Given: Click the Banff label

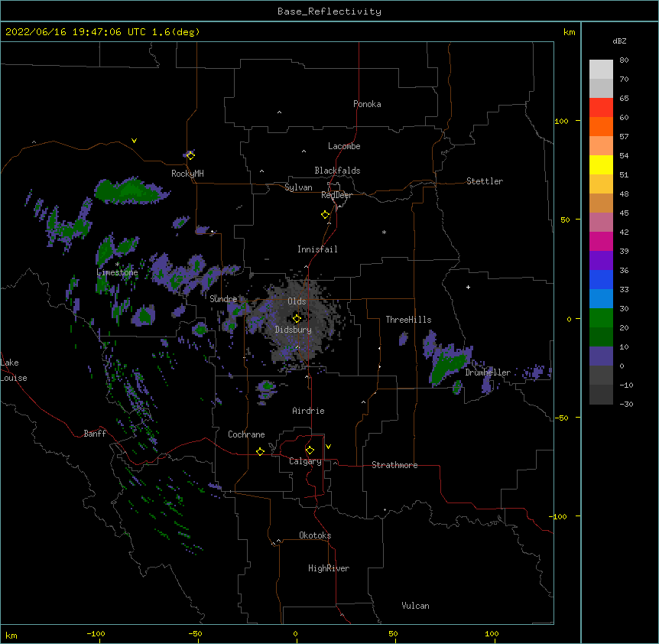Looking at the screenshot, I should (x=95, y=434).
